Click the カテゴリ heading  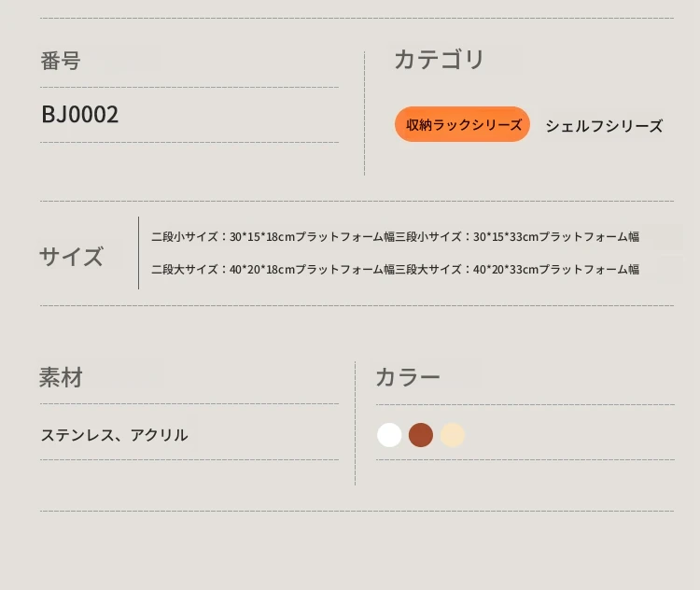click(440, 59)
